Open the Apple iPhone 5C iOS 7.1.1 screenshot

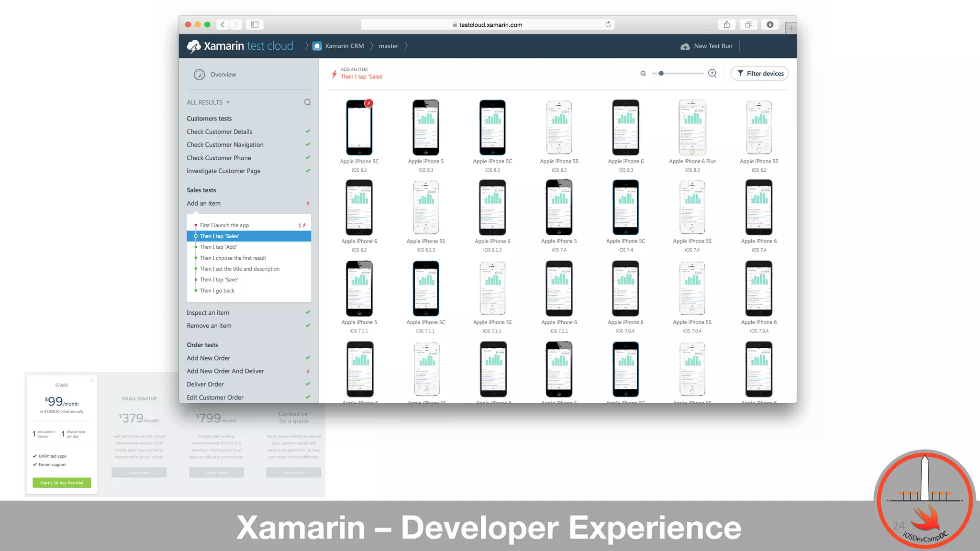tap(426, 288)
